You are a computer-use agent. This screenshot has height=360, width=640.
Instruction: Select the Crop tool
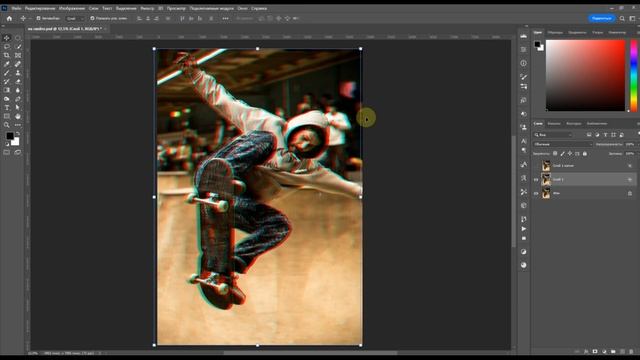(7, 55)
